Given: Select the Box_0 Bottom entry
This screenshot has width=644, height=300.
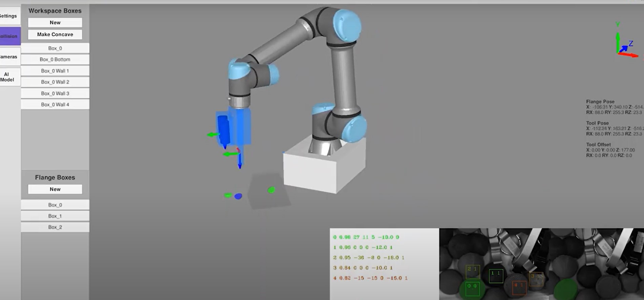Looking at the screenshot, I should coord(55,60).
